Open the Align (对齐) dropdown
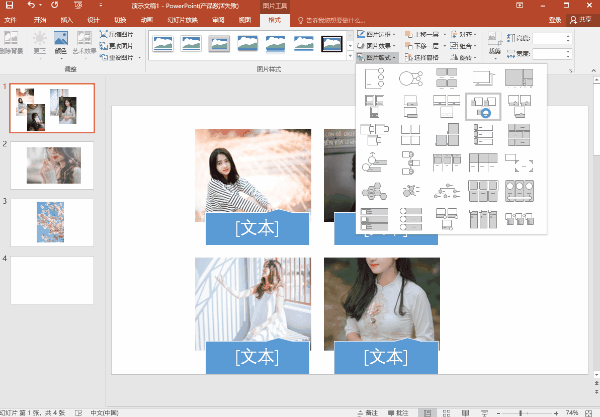The image size is (600, 417). (x=464, y=34)
